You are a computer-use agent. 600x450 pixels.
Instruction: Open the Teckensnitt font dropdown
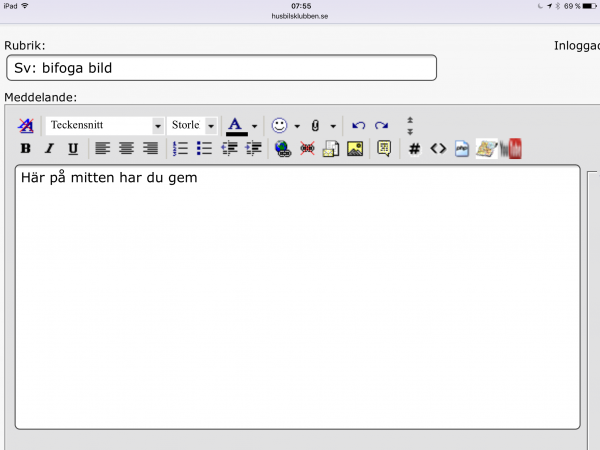coord(104,126)
